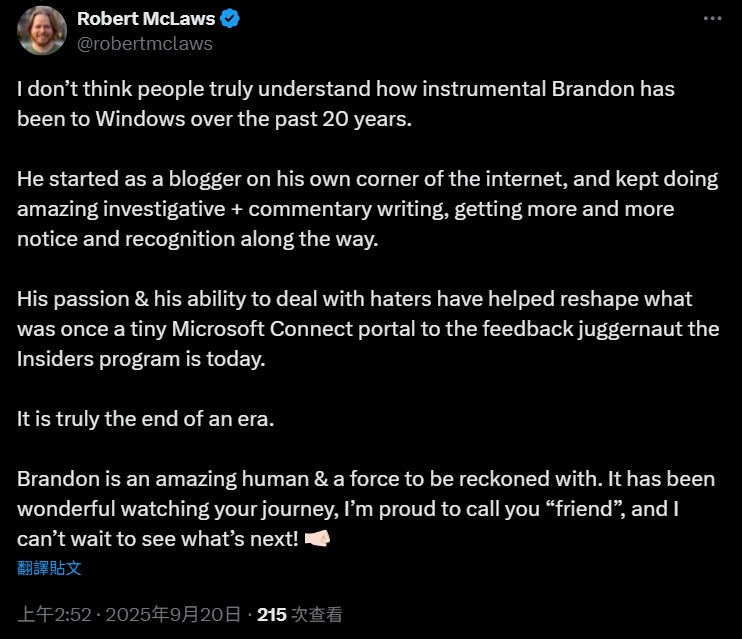This screenshot has height=639, width=742.
Task: Click the 翻譯貼文 translate post link
Action: [49, 568]
